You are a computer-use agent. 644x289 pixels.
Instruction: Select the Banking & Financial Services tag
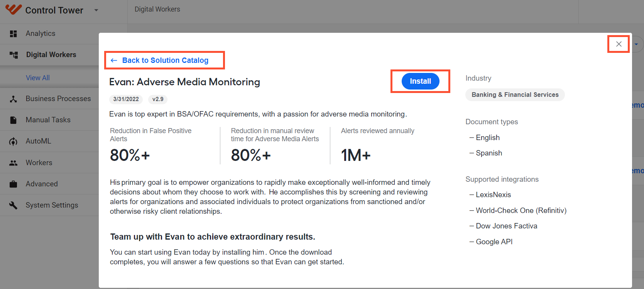tap(515, 95)
